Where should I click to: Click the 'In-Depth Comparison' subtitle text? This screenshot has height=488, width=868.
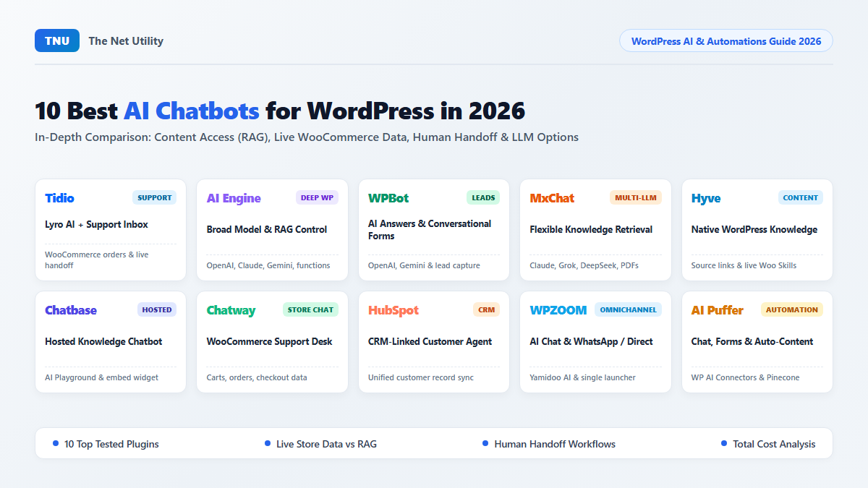tap(307, 137)
